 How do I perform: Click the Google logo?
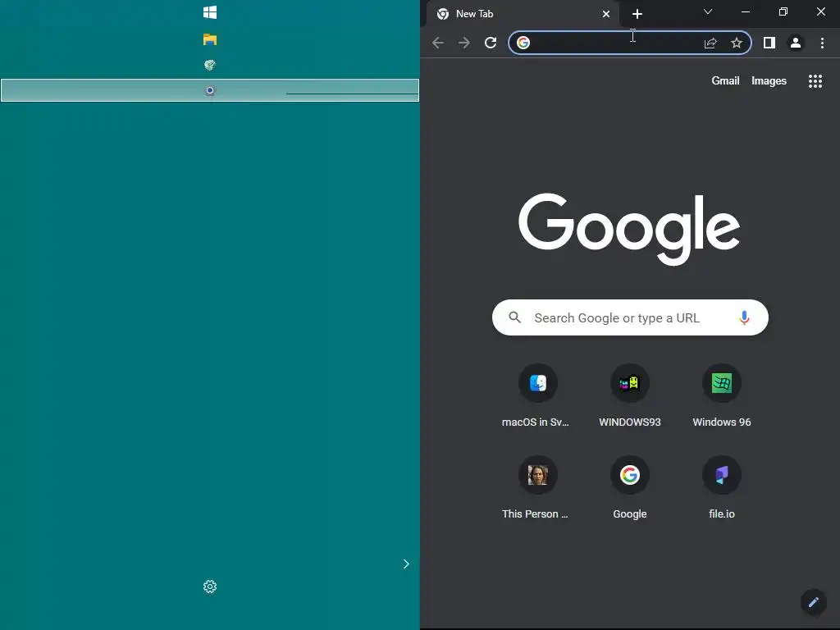[x=629, y=230]
